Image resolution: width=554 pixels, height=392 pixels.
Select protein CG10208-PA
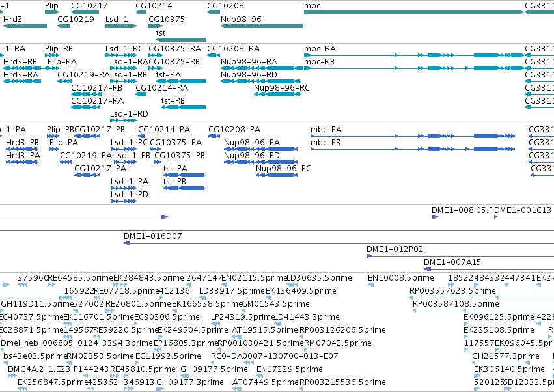click(x=234, y=130)
